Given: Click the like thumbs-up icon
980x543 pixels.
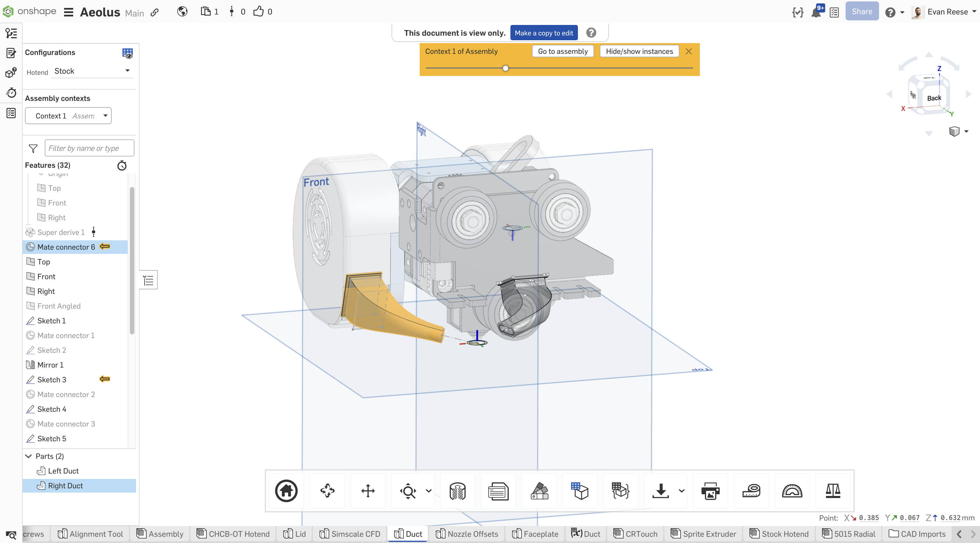Looking at the screenshot, I should 259,11.
